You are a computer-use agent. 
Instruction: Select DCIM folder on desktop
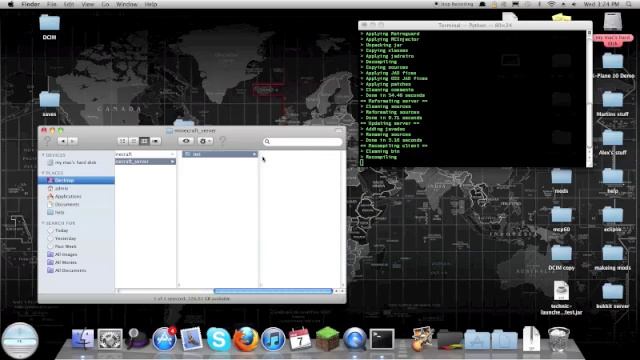click(x=49, y=27)
